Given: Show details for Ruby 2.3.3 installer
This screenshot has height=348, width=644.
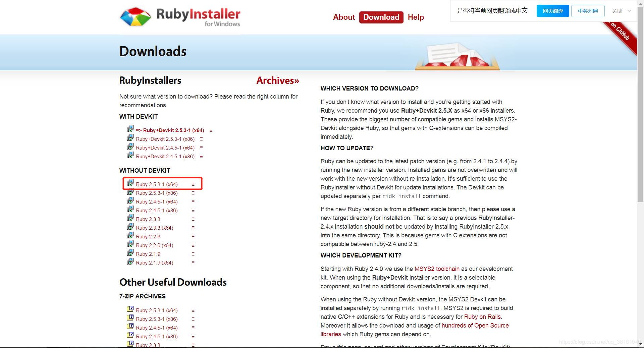Looking at the screenshot, I should pos(193,219).
